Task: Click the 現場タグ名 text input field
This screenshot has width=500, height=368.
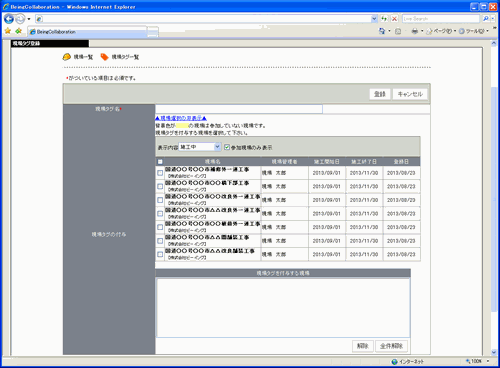Action: point(239,109)
